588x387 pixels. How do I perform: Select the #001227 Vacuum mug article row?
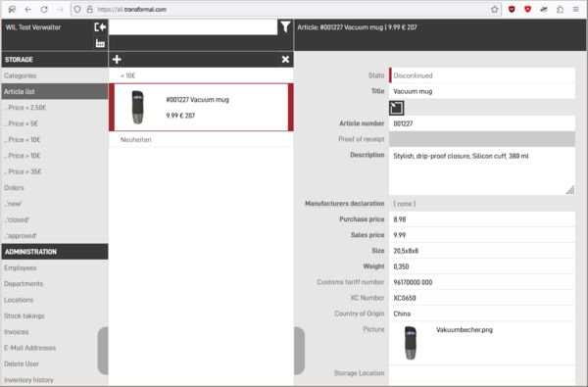pos(201,107)
